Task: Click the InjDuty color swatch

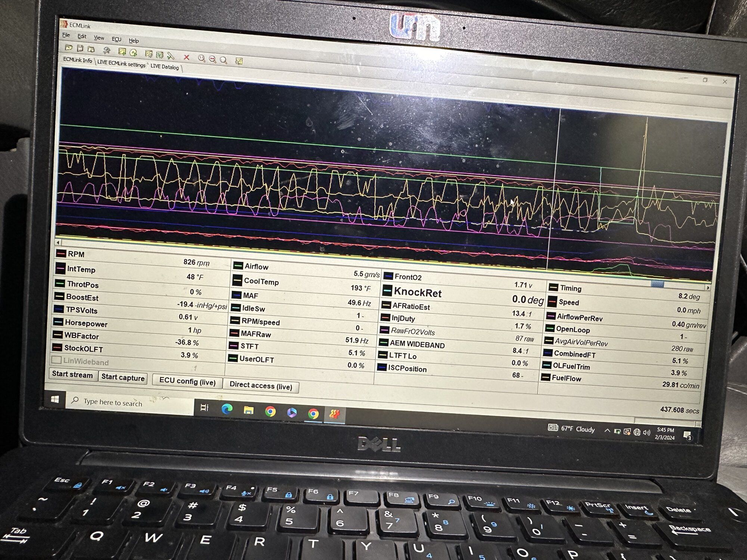Action: pos(385,318)
